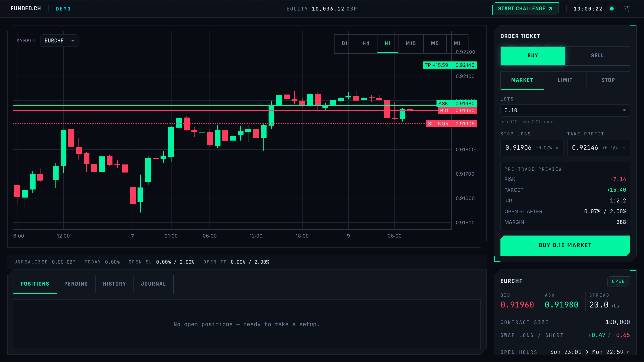Click the OPEN SL AFTER value
Viewport: 644px width, 362px height.
[x=605, y=212]
